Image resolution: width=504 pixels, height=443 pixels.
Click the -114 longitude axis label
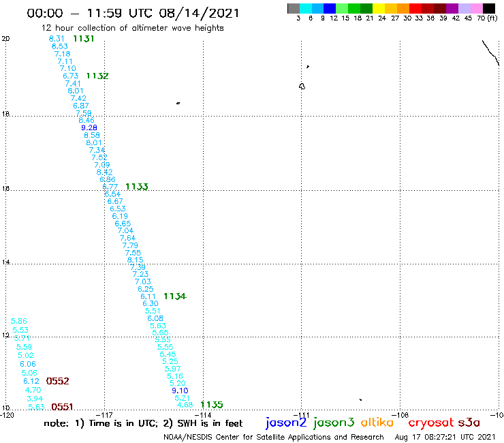point(204,416)
